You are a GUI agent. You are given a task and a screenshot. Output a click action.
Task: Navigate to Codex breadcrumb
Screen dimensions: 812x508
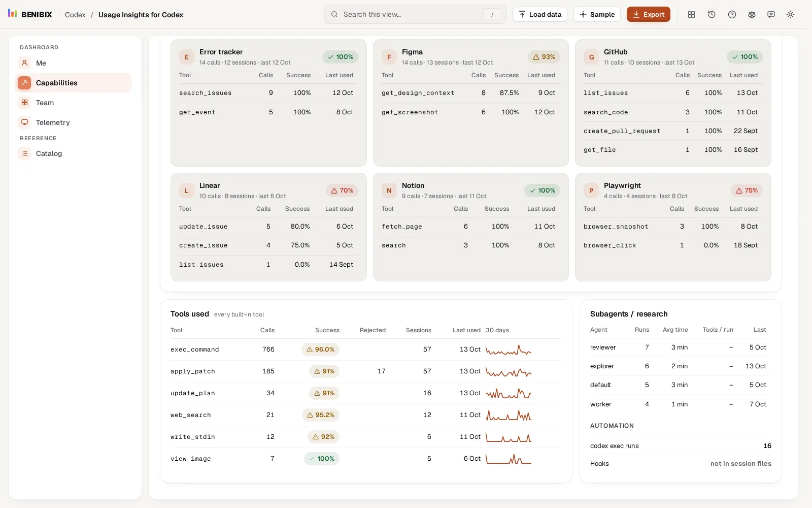(x=75, y=15)
